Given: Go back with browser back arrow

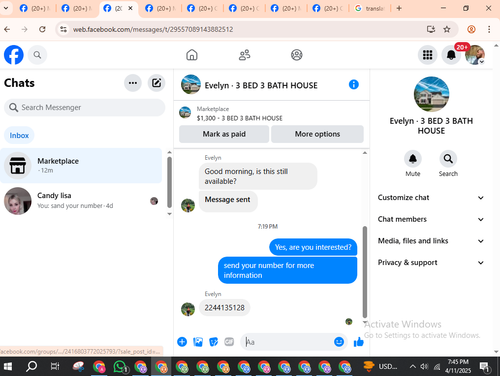Looking at the screenshot, I should (7, 29).
